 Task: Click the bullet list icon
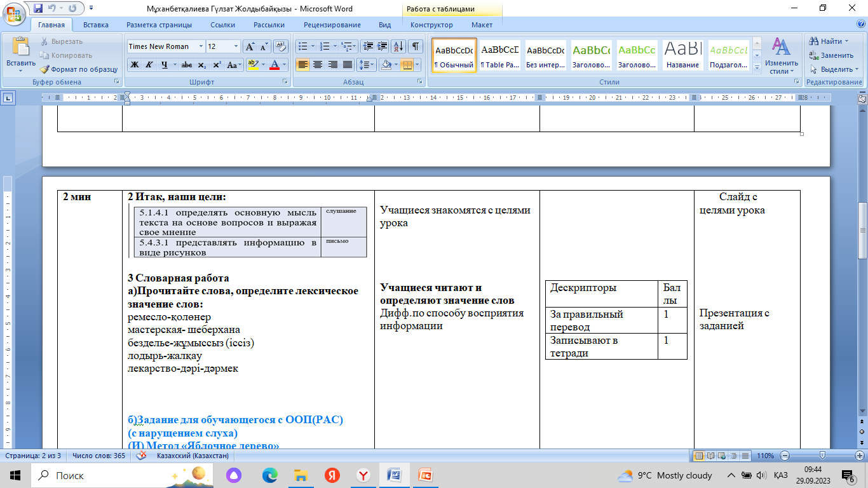point(303,46)
